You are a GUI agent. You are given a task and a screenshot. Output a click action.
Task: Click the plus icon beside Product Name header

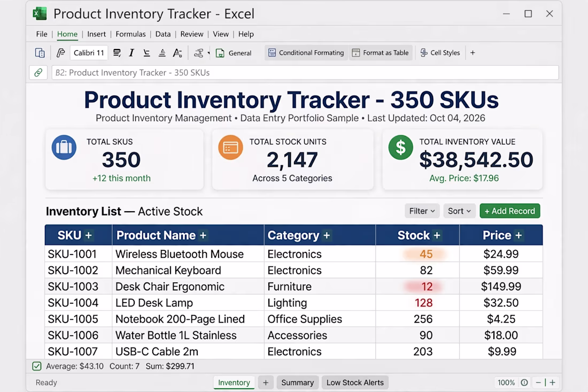[x=203, y=235]
